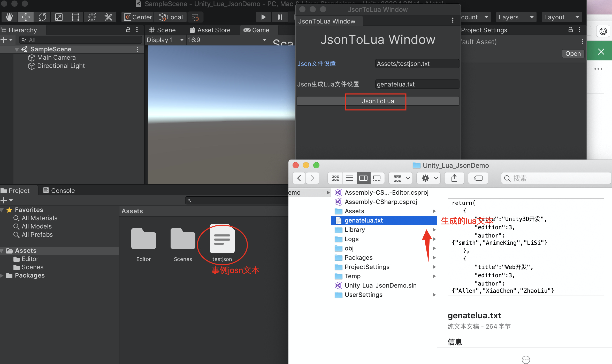The height and width of the screenshot is (364, 612).
Task: Toggle the Center pivot mode
Action: pyautogui.click(x=138, y=17)
